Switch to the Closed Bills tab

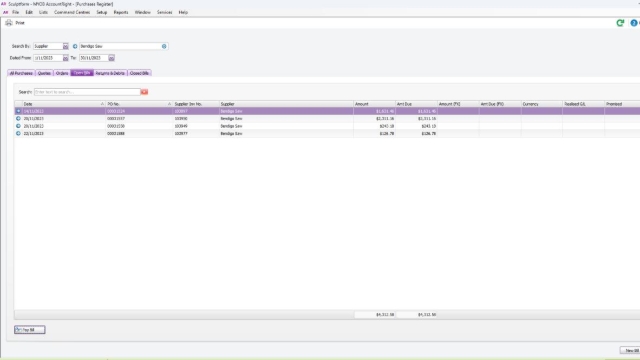[140, 73]
